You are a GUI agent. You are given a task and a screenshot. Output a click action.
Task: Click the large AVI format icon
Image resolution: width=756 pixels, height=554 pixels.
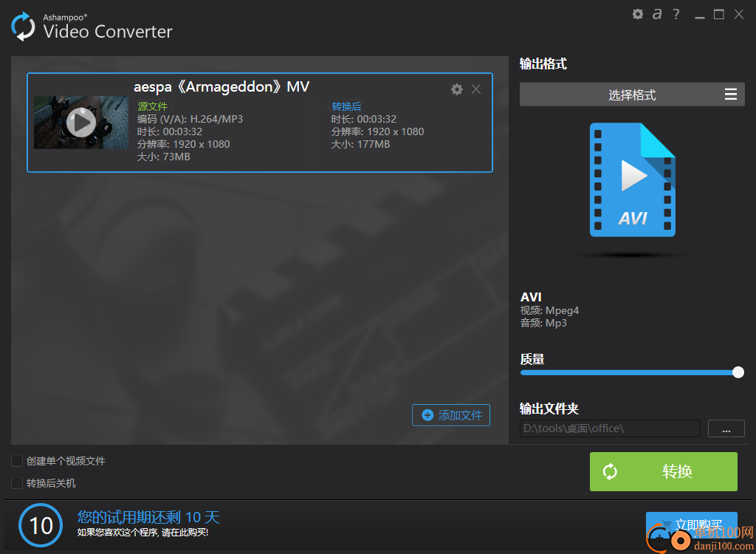click(632, 179)
